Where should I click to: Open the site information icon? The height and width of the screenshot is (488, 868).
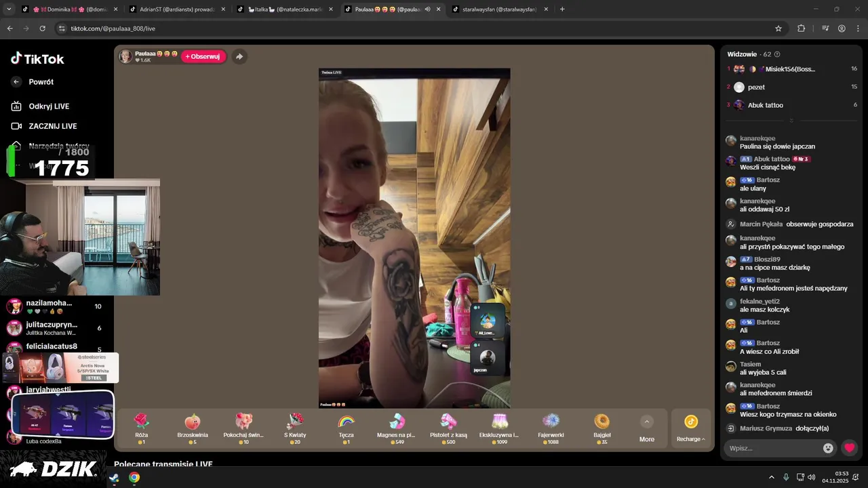click(x=62, y=28)
